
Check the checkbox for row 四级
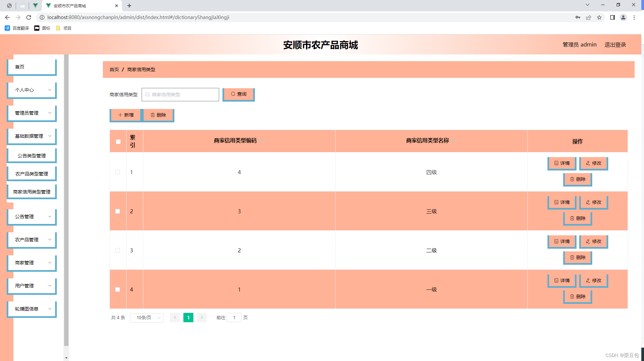click(118, 172)
